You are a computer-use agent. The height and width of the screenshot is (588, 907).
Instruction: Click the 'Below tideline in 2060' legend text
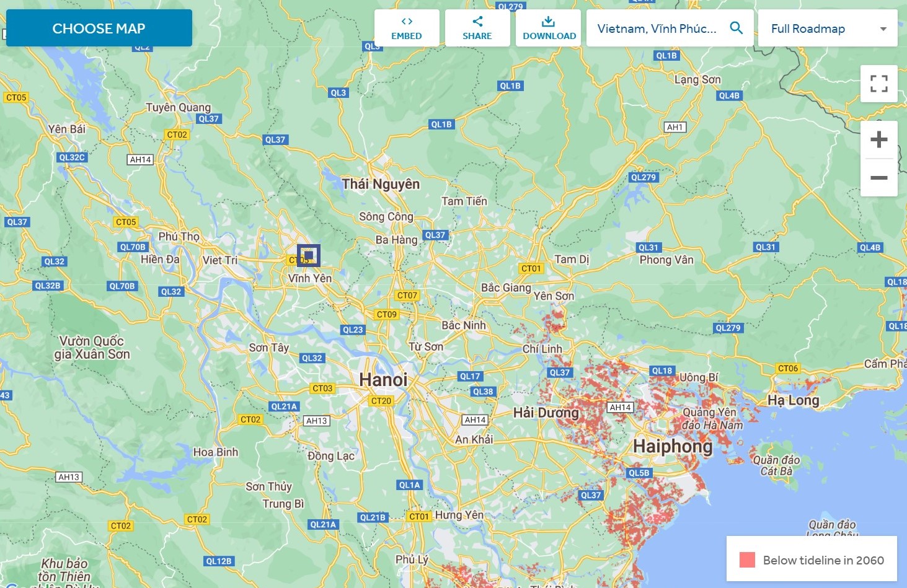coord(823,560)
